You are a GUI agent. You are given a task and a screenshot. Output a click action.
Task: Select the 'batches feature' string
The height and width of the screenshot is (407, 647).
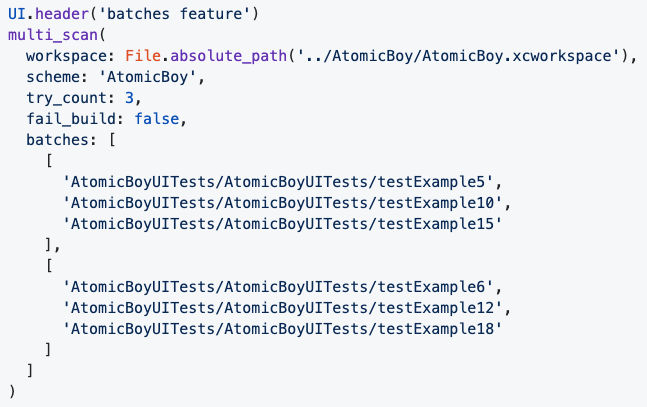tap(175, 14)
